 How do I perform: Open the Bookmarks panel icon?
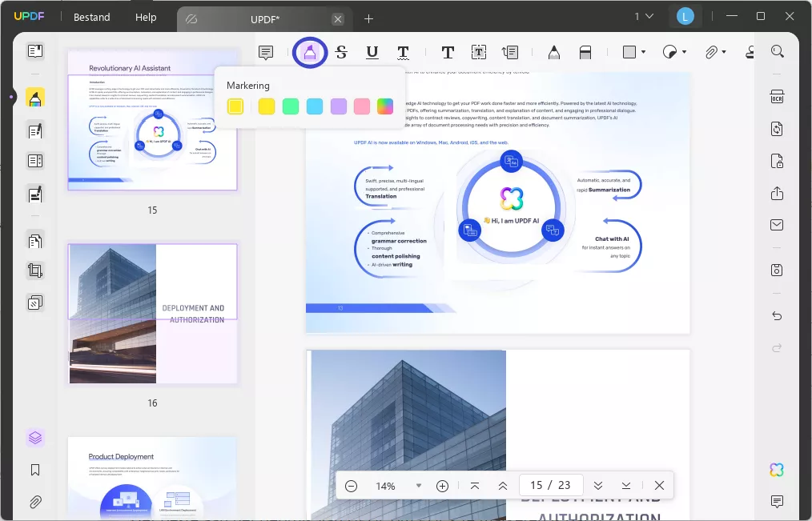tap(35, 470)
